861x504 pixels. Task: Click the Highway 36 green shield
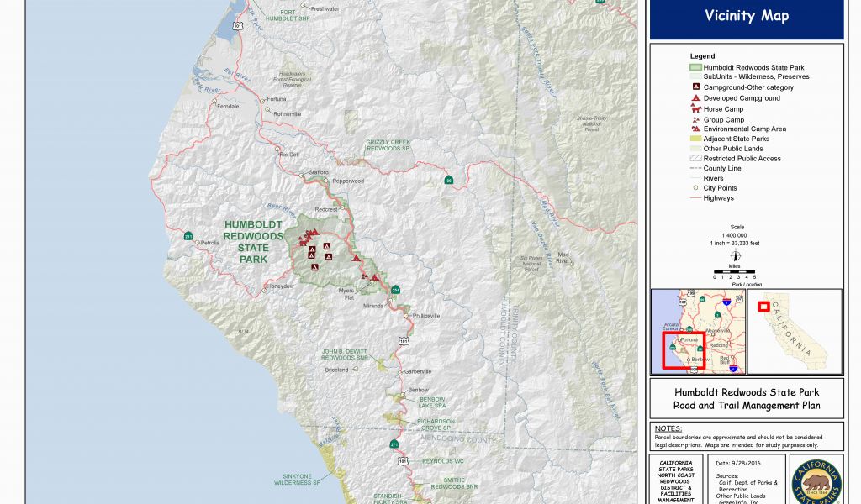point(449,180)
